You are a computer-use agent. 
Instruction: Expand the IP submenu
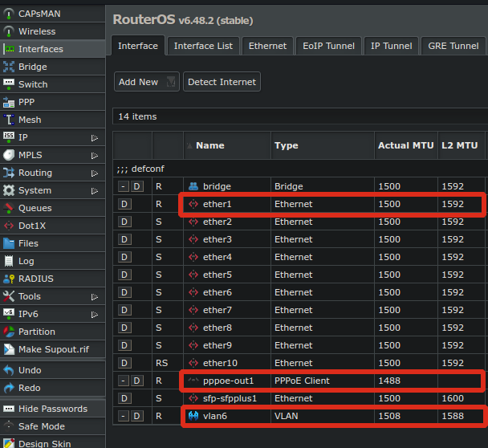click(x=95, y=137)
